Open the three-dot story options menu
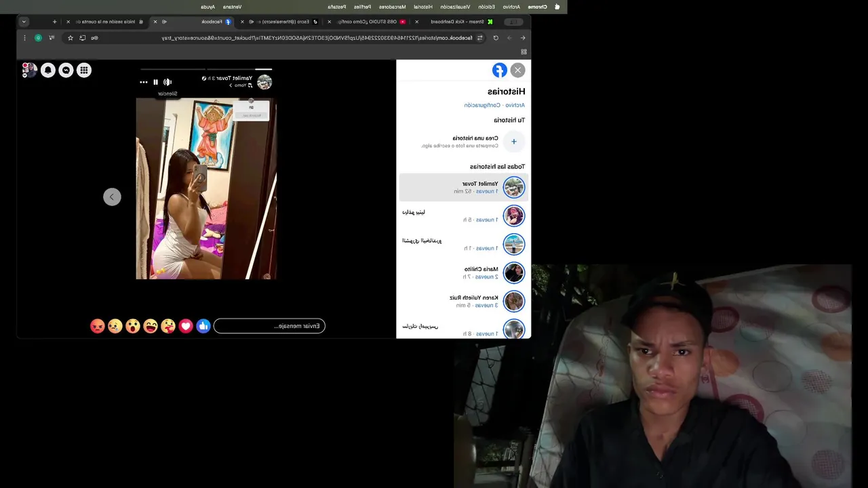The image size is (868, 488). [144, 82]
